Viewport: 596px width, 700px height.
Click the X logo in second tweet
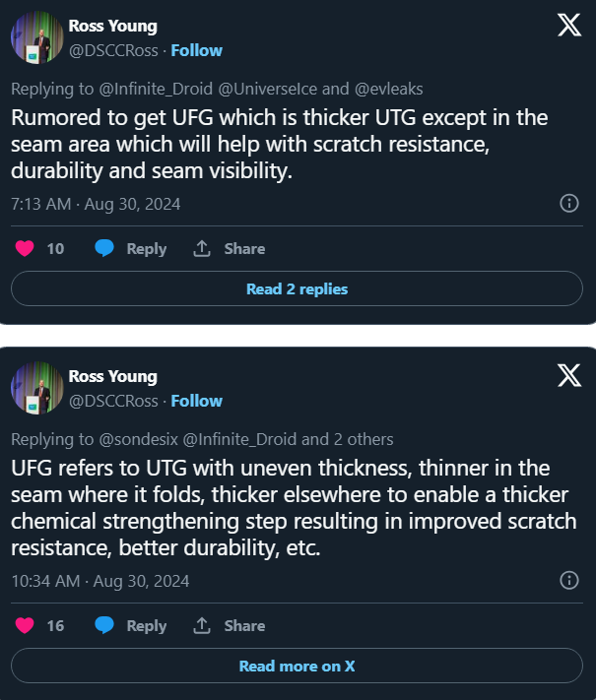coord(569,375)
